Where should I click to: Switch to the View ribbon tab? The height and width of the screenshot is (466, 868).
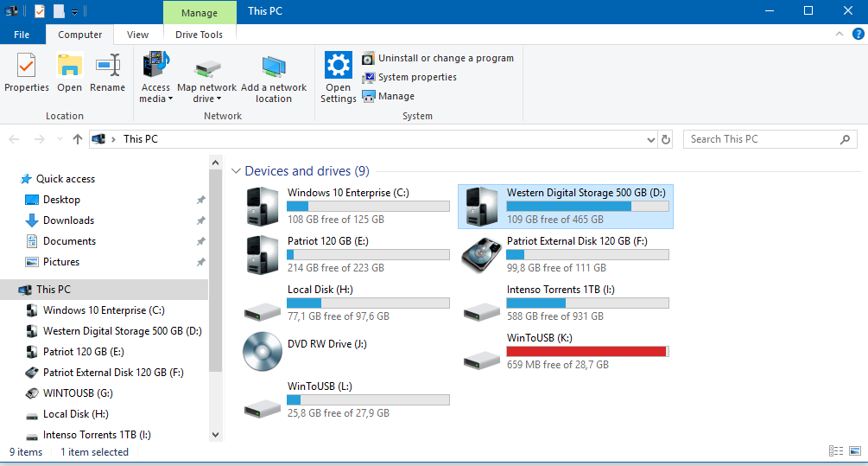pyautogui.click(x=137, y=35)
